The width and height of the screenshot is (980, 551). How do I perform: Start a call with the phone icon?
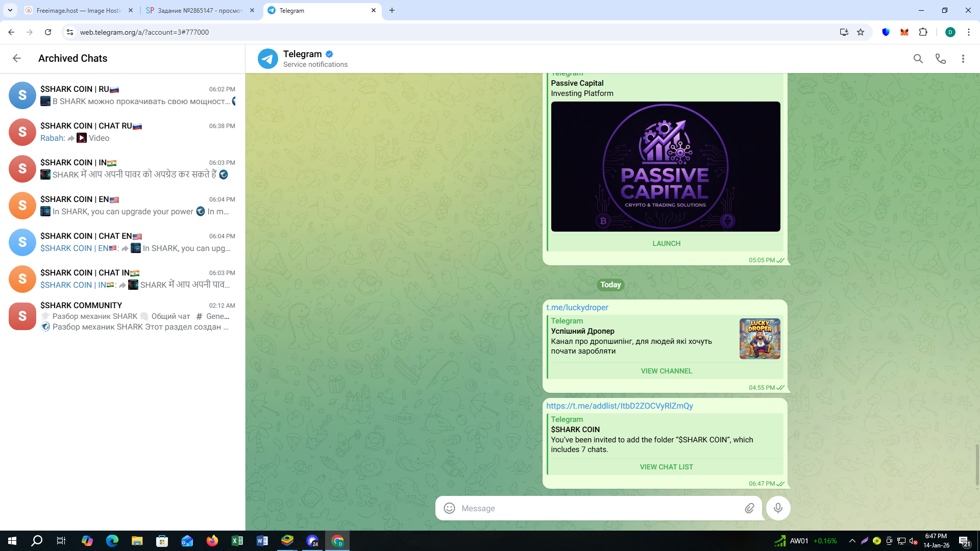[940, 59]
